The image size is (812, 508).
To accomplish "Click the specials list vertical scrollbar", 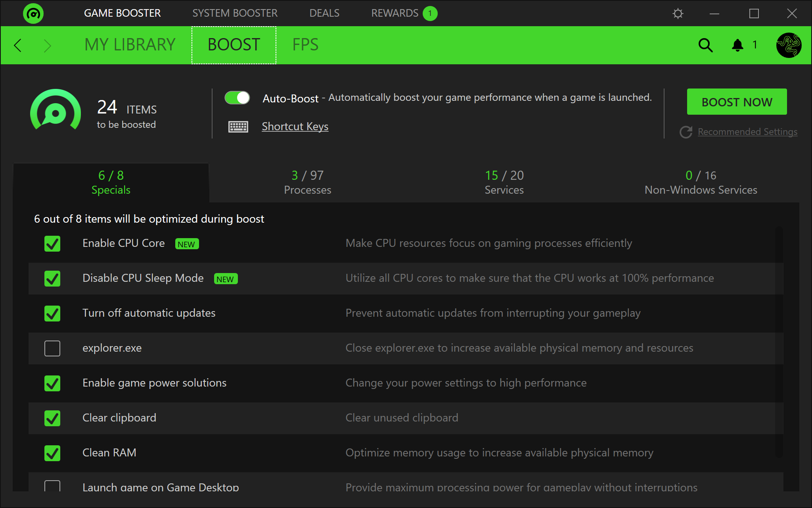I will pos(779,341).
